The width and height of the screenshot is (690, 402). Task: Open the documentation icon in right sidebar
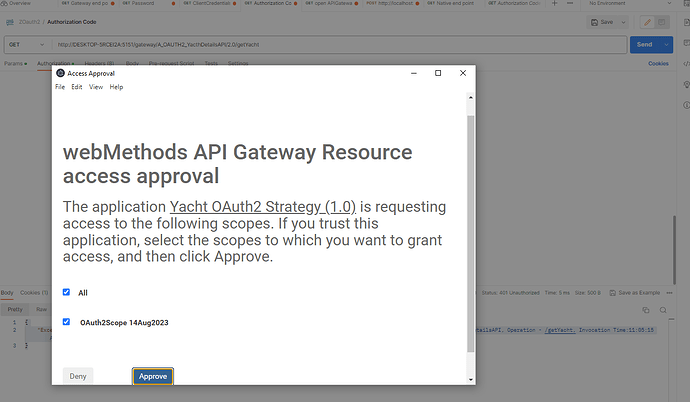click(686, 22)
